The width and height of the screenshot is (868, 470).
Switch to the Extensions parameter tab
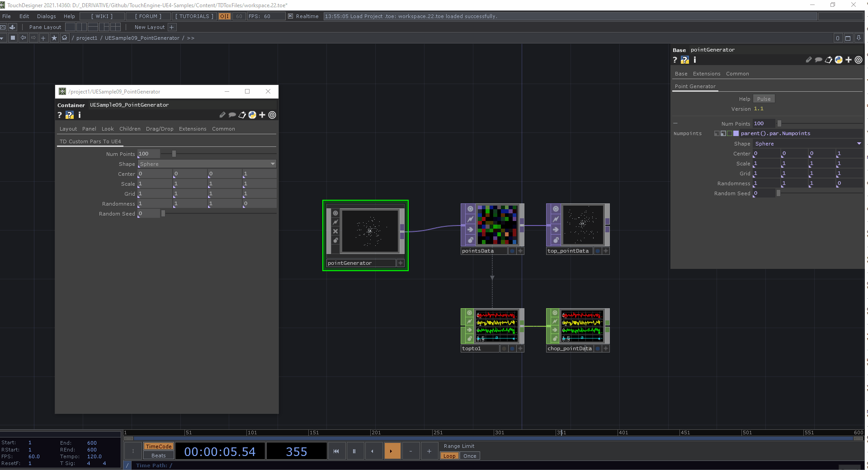tap(706, 74)
